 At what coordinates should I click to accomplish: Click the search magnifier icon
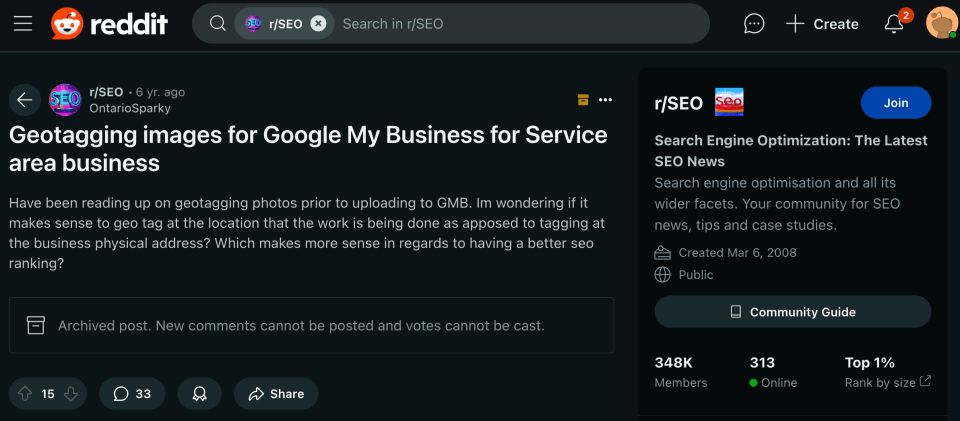[217, 24]
